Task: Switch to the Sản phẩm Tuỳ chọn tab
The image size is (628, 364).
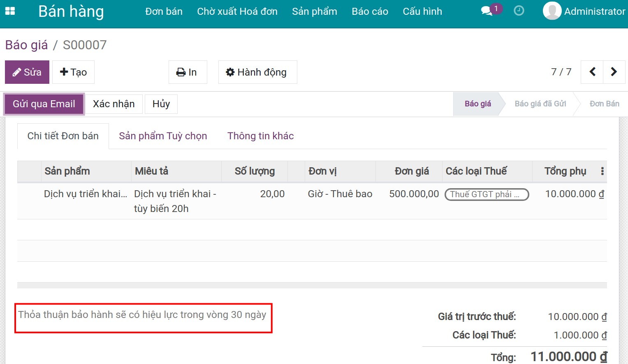Action: (x=163, y=136)
